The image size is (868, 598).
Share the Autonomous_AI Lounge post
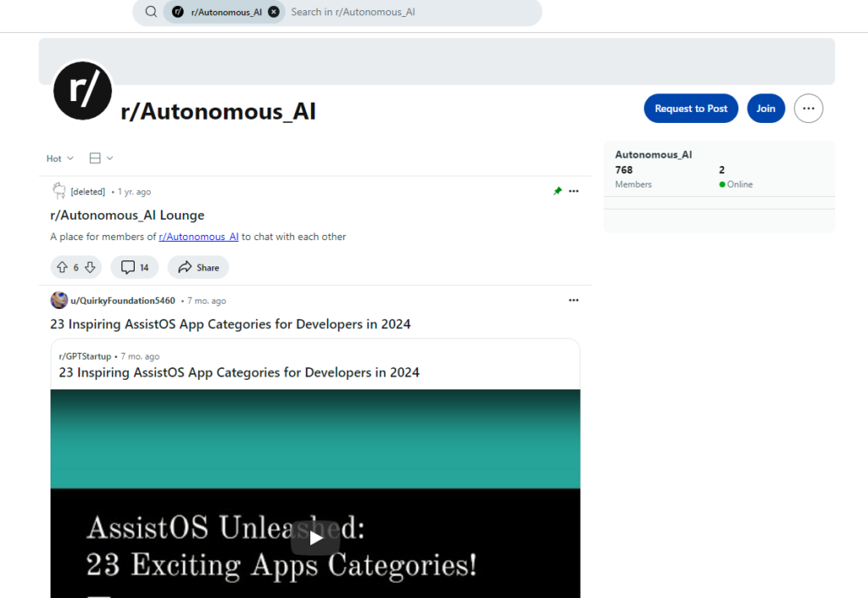[x=198, y=267]
